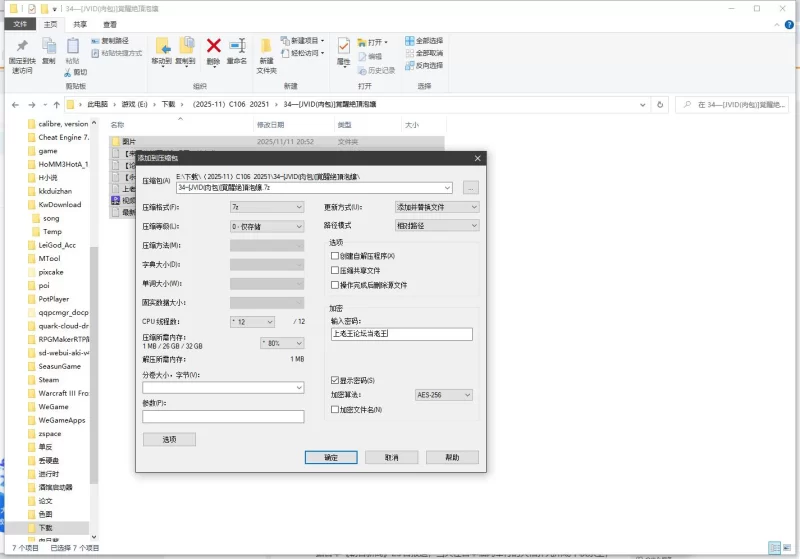Click the 确定 button

coord(331,457)
